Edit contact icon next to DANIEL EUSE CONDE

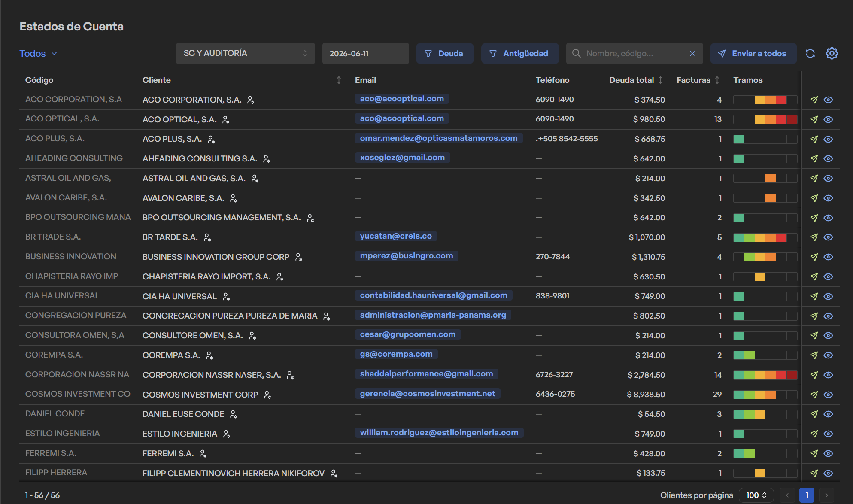[x=234, y=414]
